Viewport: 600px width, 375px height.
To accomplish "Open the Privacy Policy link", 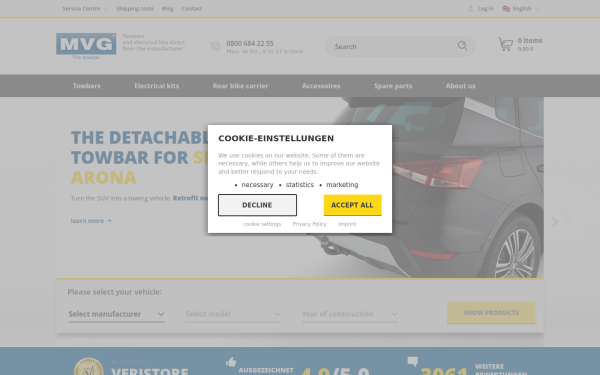I will 310,224.
